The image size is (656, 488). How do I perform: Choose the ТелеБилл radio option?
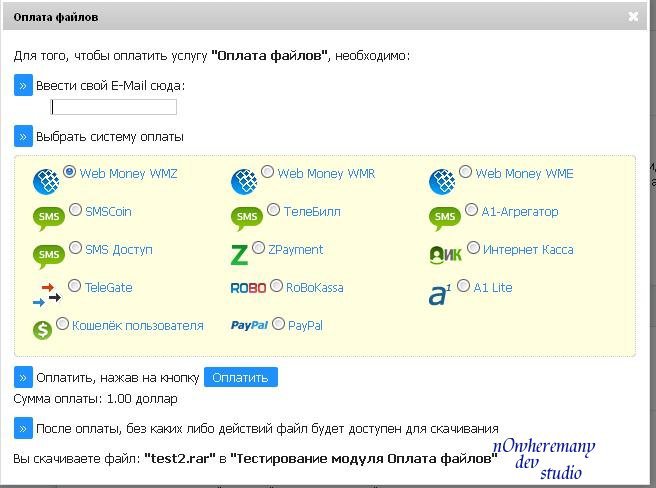[x=273, y=210]
